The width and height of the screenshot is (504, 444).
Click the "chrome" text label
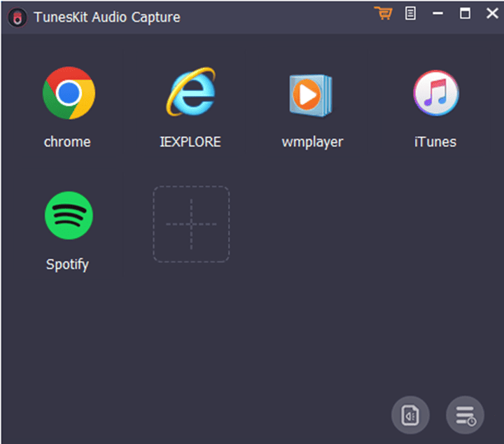[x=67, y=141]
